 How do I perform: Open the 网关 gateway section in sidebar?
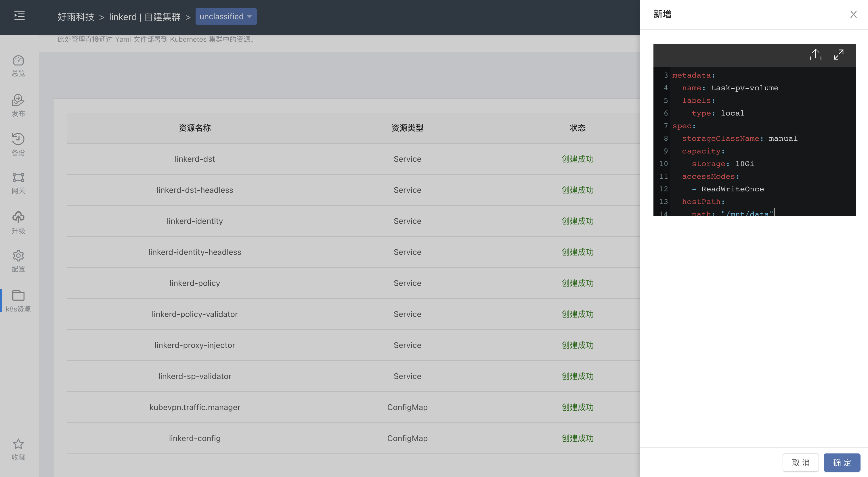18,183
